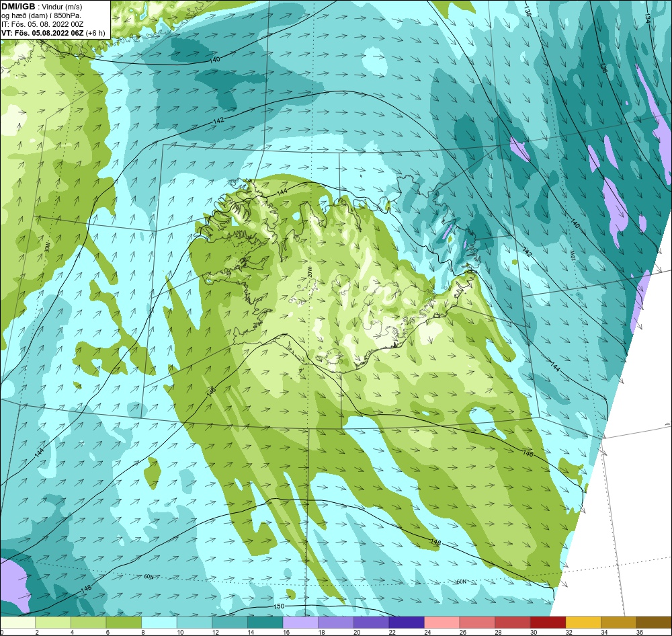672x636 pixels.
Task: Click the legend tick value 36
Action: click(x=640, y=632)
